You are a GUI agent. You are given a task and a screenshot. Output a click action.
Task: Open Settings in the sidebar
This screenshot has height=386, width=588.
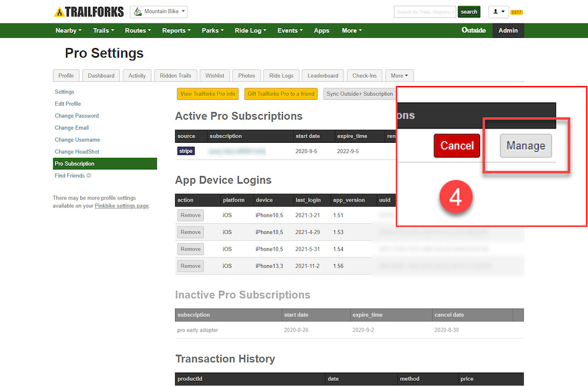64,92
